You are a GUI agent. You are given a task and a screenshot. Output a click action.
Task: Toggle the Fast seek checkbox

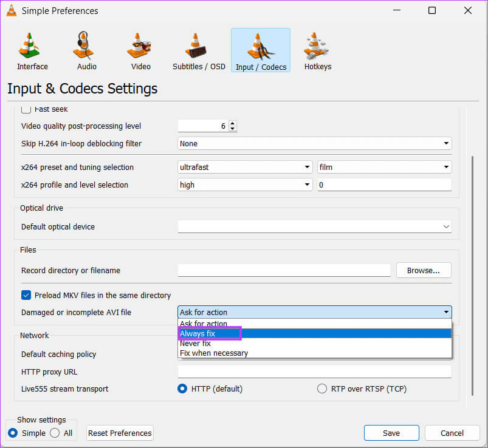[26, 109]
